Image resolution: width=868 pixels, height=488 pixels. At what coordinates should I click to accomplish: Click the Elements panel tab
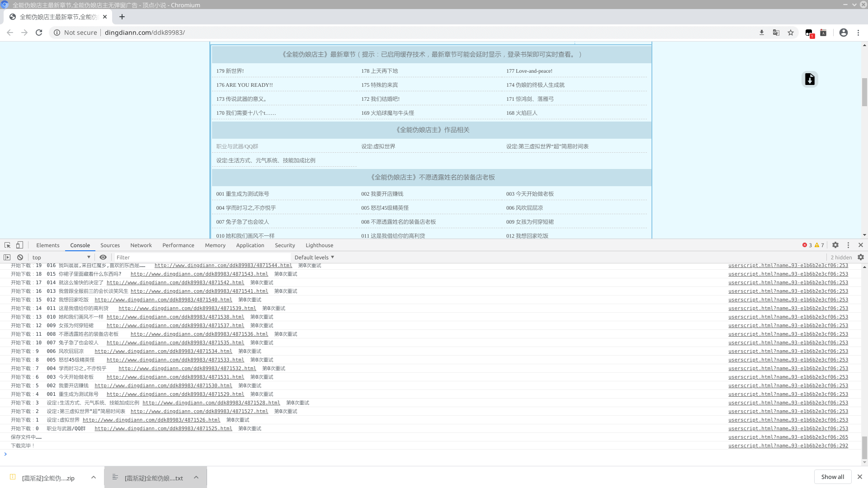point(47,245)
